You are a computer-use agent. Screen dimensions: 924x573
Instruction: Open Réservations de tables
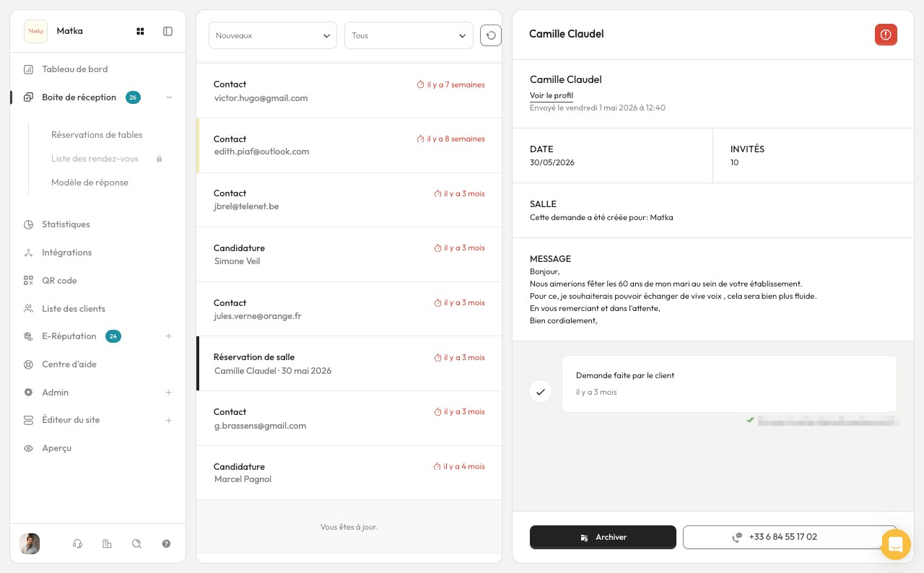(97, 135)
